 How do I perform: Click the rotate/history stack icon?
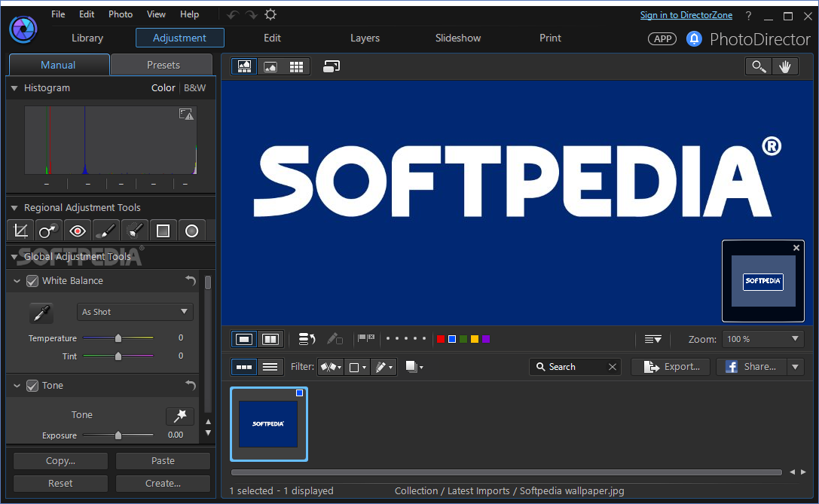(x=307, y=340)
